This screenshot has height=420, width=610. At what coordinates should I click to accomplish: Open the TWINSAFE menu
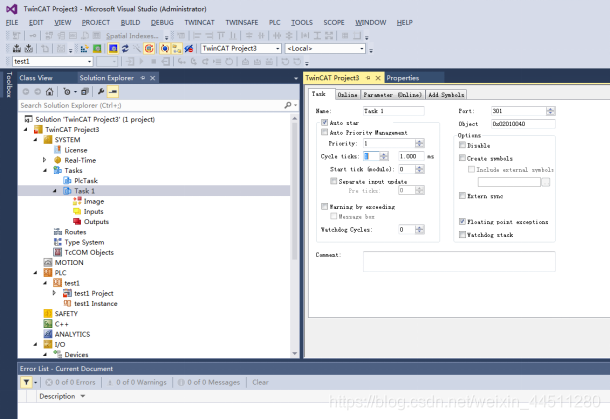[242, 23]
